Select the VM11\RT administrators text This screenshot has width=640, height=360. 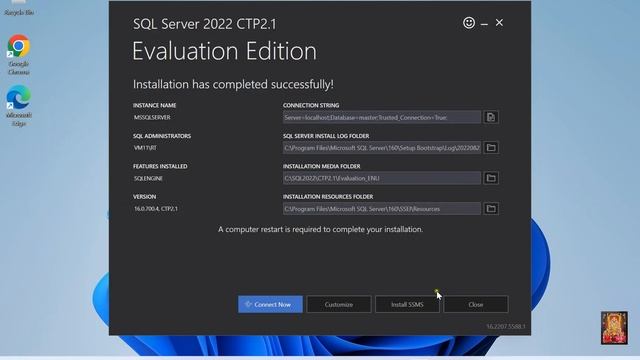(x=145, y=148)
